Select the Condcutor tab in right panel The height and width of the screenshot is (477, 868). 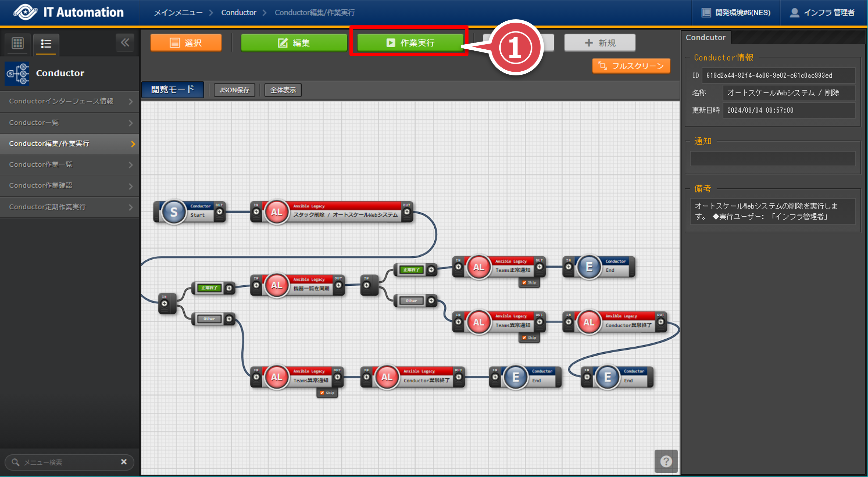(705, 38)
